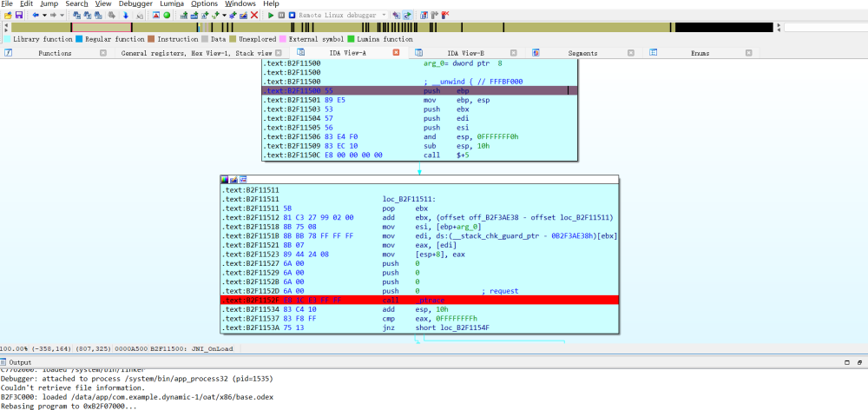868x410 pixels.
Task: Jump forward with the right arrow icon
Action: (53, 15)
